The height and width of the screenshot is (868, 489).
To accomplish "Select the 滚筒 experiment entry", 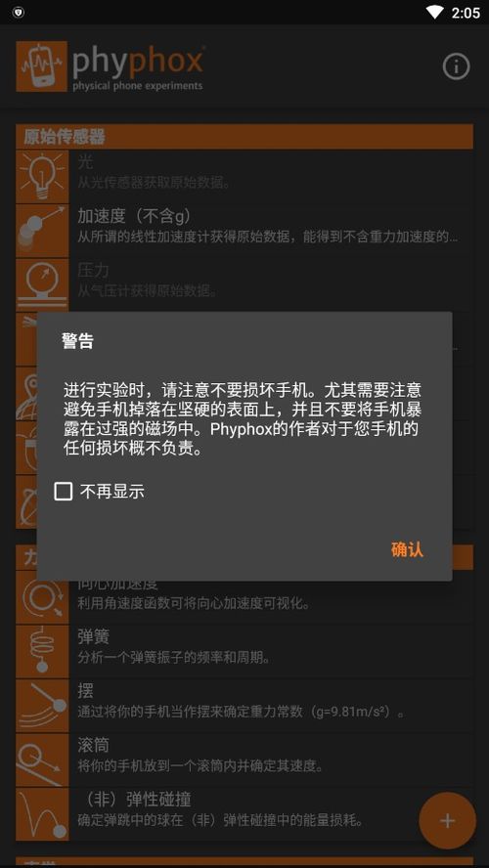I will point(271,760).
